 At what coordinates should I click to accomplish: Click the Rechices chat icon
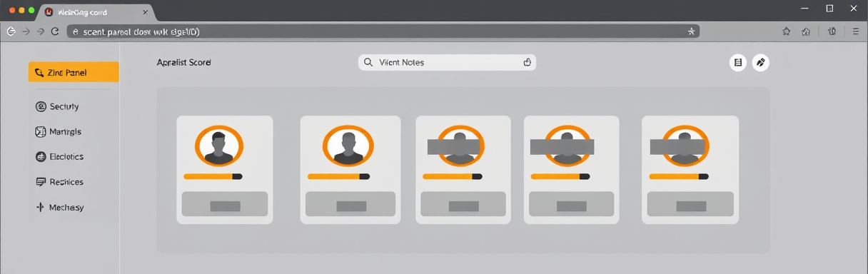coord(41,182)
